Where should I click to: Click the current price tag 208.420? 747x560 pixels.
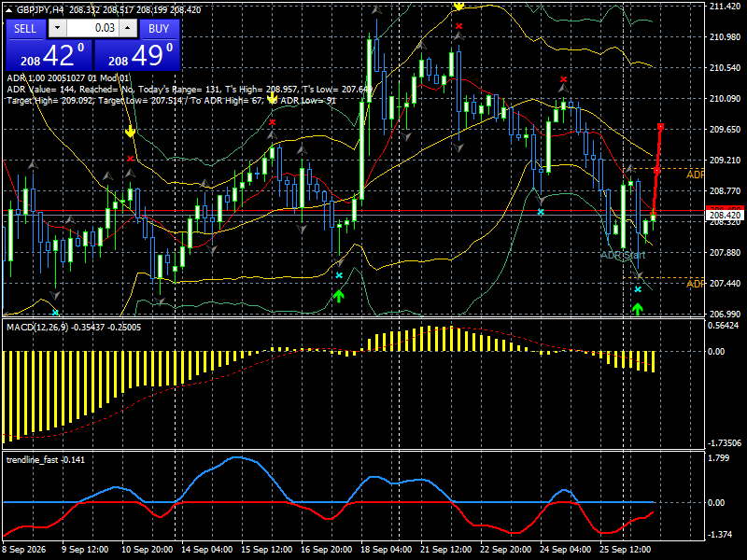pos(726,216)
